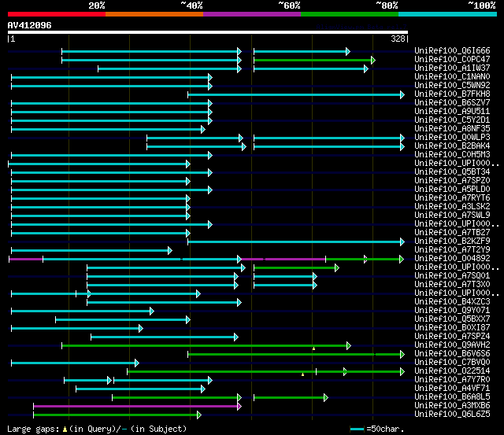Click the UniRef100_A3LSK2 label
504x435 pixels.
pyautogui.click(x=452, y=207)
